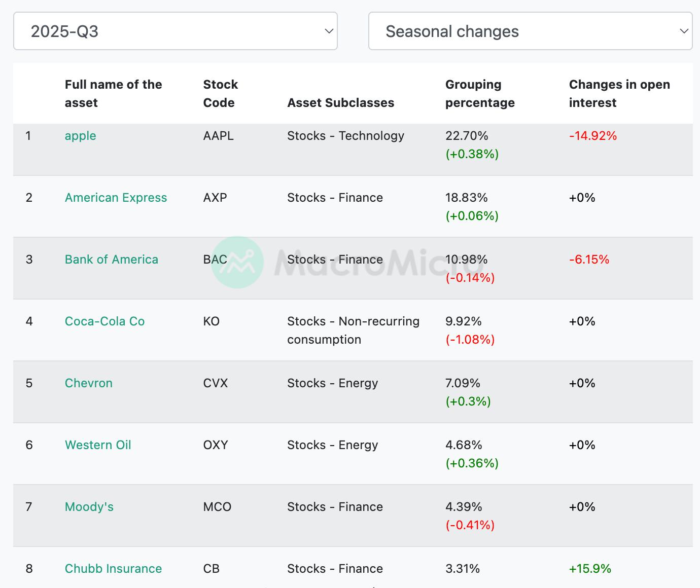This screenshot has width=700, height=588.
Task: Open the Coca-Cola Co link
Action: tap(104, 321)
